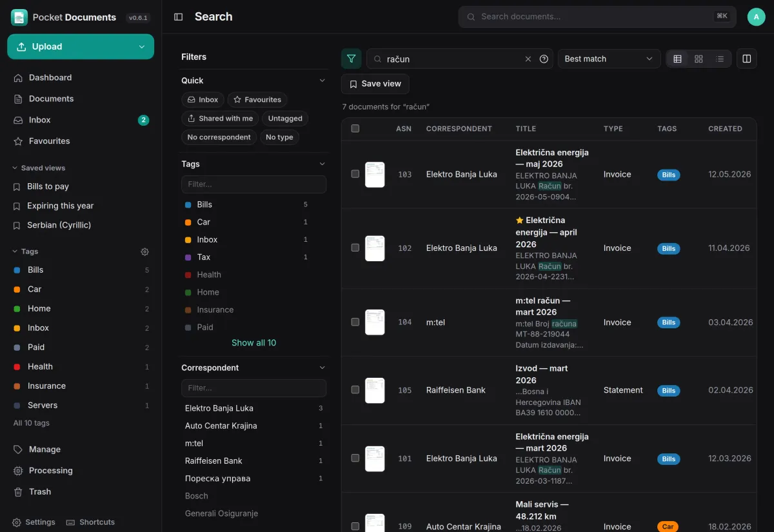The image size is (774, 532).
Task: Check the m:tel row ASN 104
Action: tap(355, 322)
